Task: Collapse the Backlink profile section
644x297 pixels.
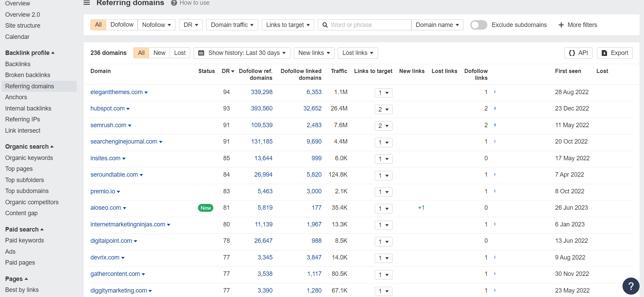Action: pos(30,53)
